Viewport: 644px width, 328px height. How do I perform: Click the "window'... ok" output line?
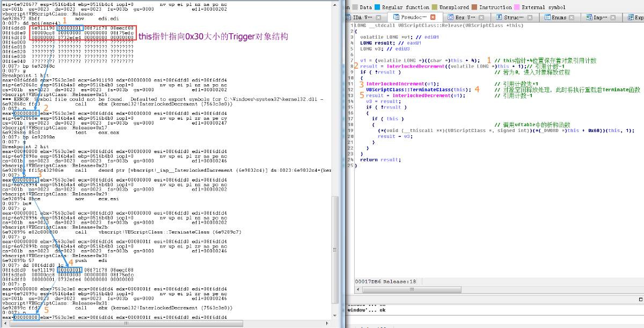click(368, 310)
